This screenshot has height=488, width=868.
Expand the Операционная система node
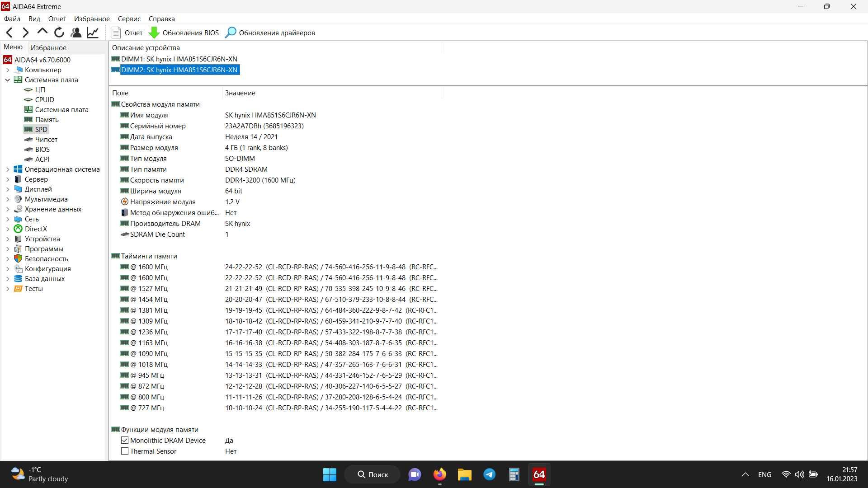[8, 169]
